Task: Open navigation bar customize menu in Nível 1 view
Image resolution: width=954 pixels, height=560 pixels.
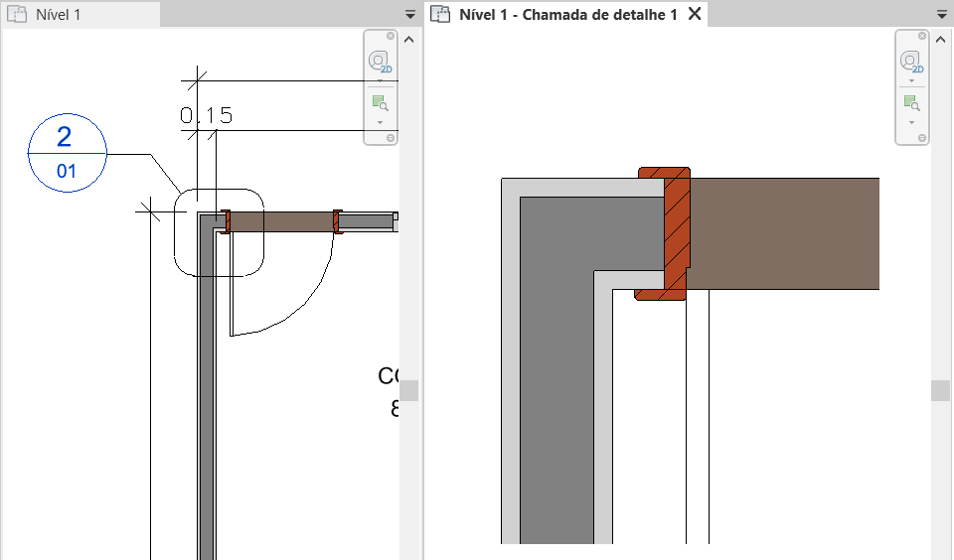Action: click(x=391, y=138)
